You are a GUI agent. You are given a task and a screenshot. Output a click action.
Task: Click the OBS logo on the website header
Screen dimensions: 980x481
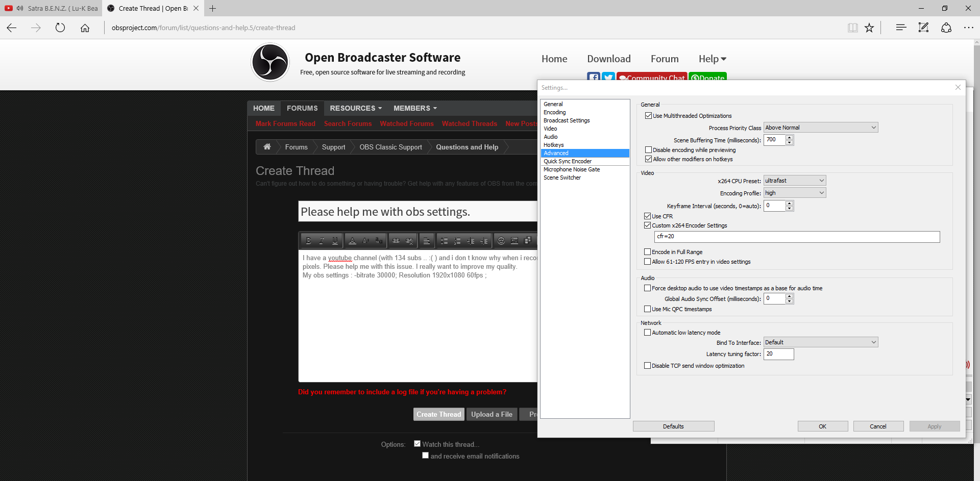pyautogui.click(x=270, y=62)
